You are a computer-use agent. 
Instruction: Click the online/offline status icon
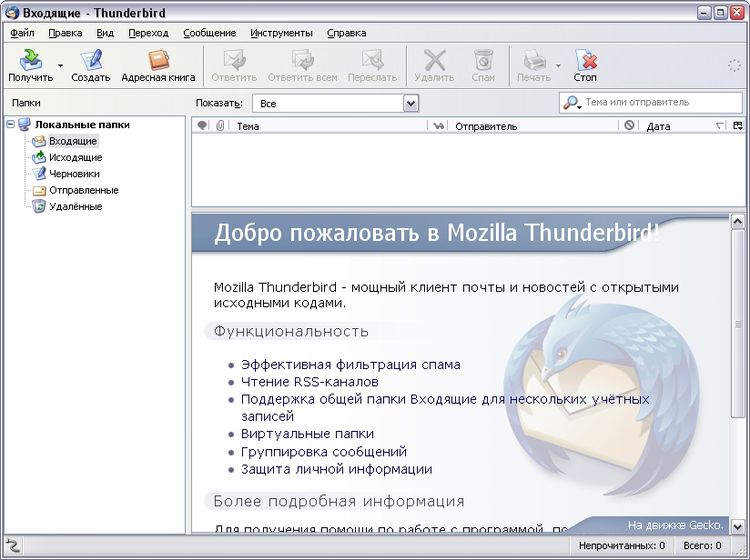coord(13,546)
